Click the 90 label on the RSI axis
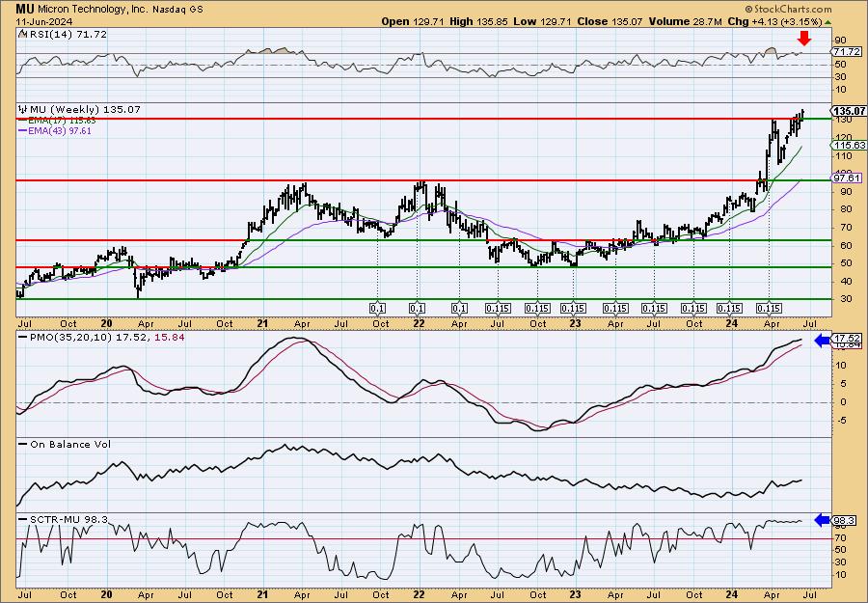This screenshot has width=868, height=603. pos(840,41)
